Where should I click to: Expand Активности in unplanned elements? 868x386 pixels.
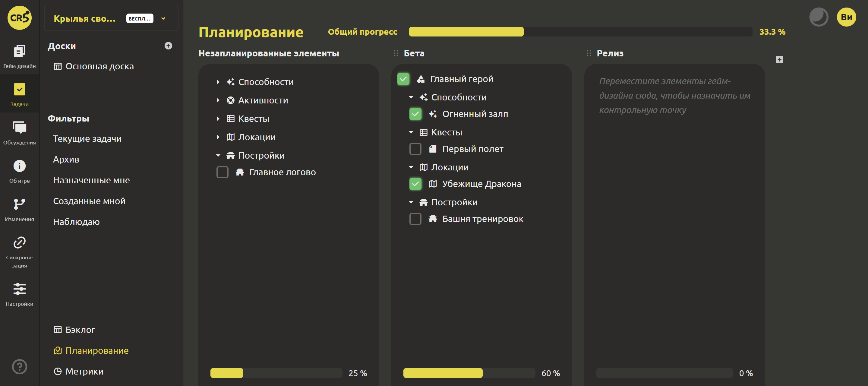point(218,100)
